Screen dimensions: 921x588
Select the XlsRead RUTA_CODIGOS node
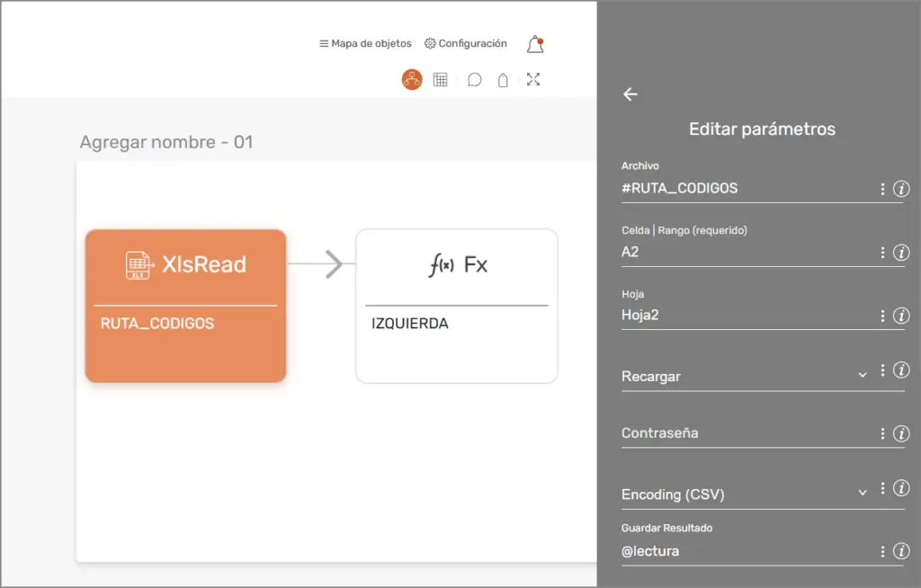(185, 306)
